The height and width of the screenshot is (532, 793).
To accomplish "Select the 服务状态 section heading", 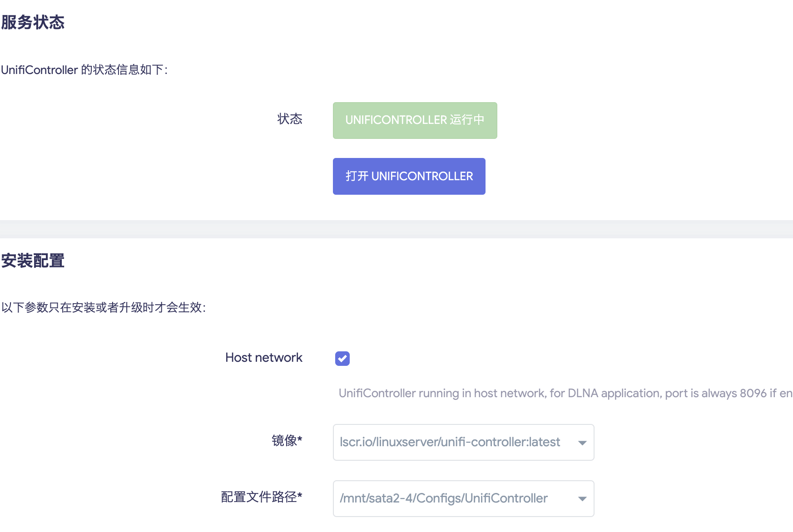I will (x=33, y=22).
